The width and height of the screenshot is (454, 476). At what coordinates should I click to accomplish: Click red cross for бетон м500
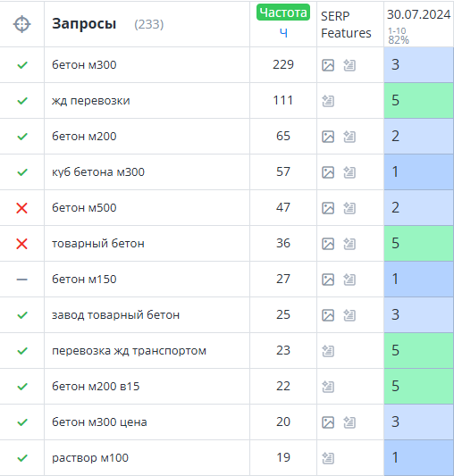(21, 208)
